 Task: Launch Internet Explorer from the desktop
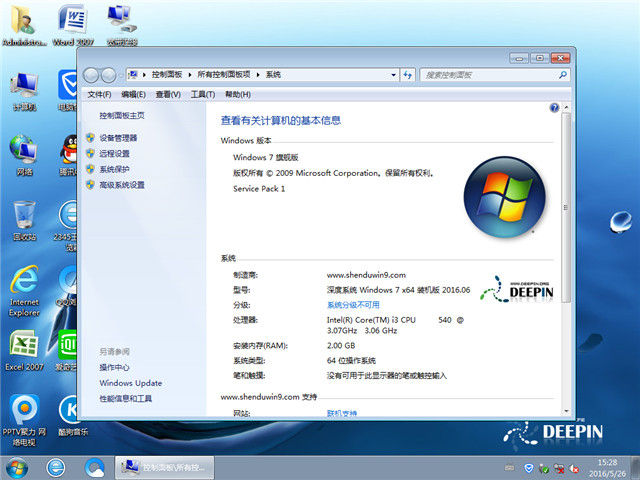tap(23, 285)
